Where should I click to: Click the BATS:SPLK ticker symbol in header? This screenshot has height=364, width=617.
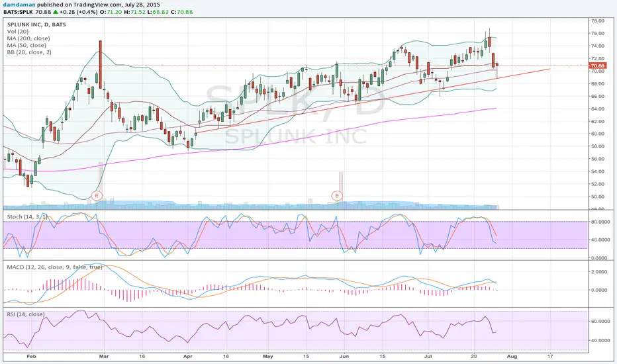(x=18, y=12)
